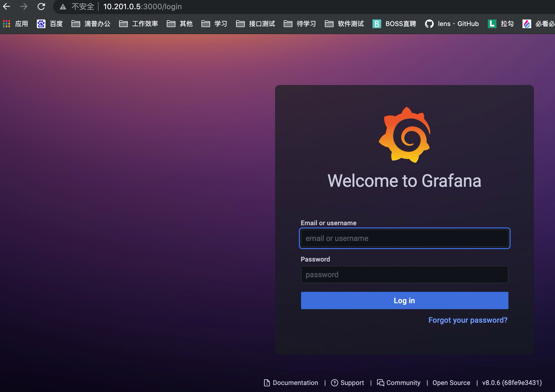555x392 pixels.
Task: Open the 软件测试 bookmark folder
Action: tap(344, 24)
